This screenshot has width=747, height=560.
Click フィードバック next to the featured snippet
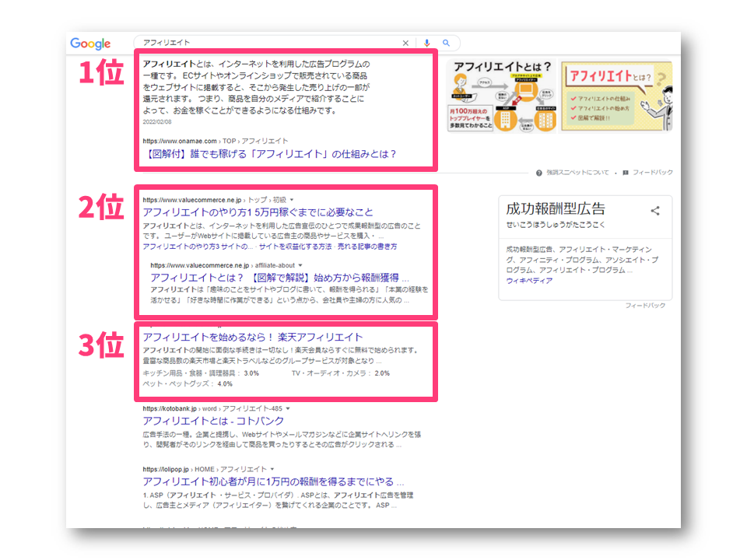tap(652, 173)
